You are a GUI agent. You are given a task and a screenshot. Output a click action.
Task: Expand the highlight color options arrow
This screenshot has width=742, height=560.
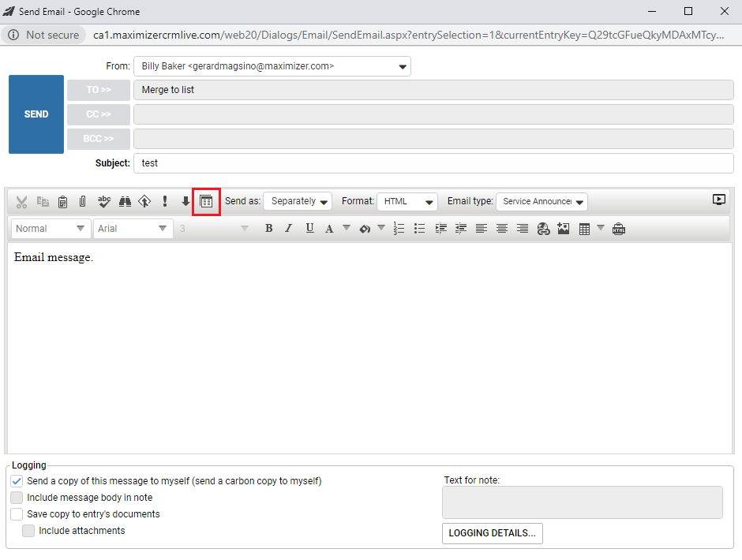(x=381, y=228)
